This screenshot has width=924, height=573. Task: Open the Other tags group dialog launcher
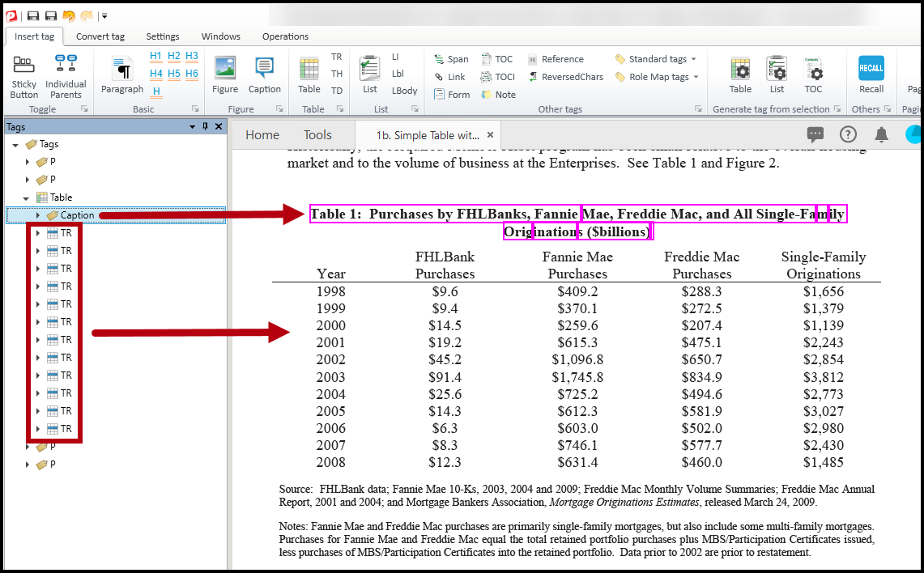(x=698, y=109)
